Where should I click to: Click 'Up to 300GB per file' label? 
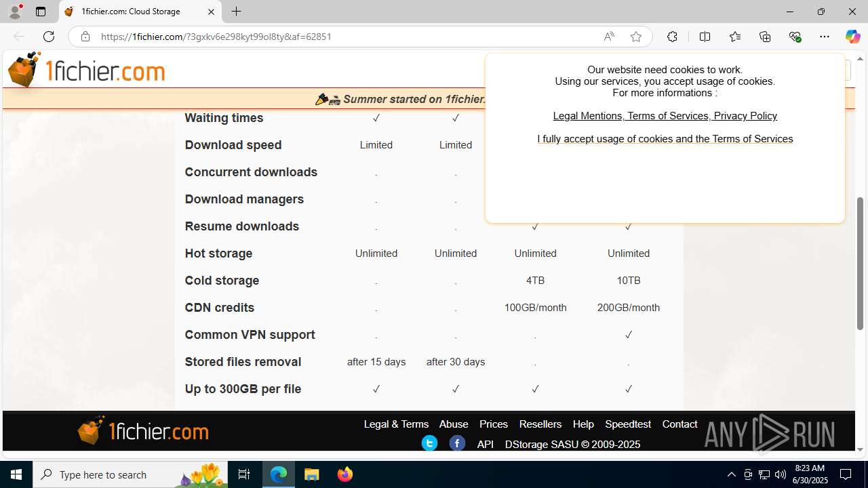point(243,388)
